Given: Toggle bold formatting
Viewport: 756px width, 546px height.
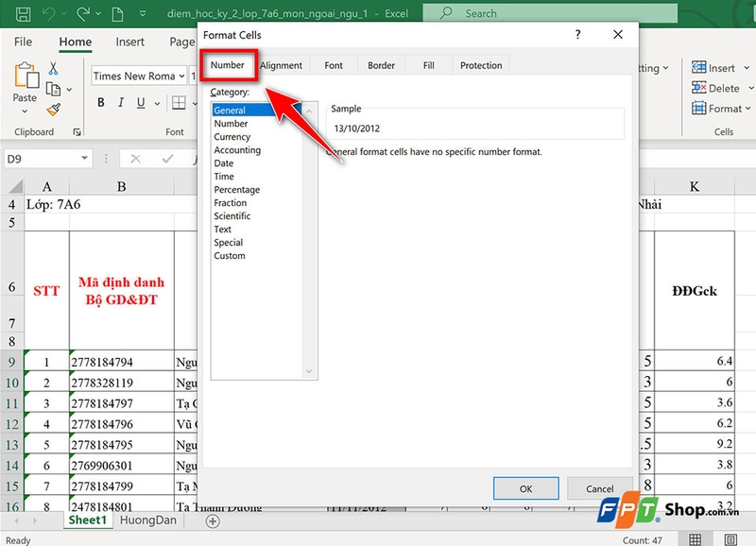Looking at the screenshot, I should (100, 100).
